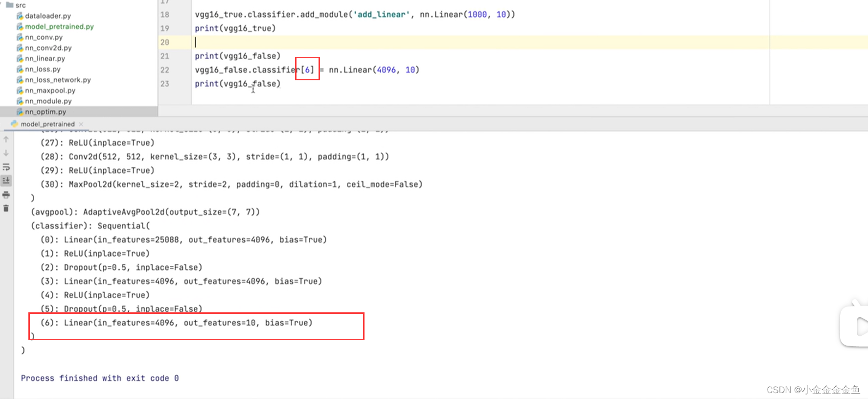
Task: Place cursor on print(vgg16_false) at line 21
Action: pos(238,56)
